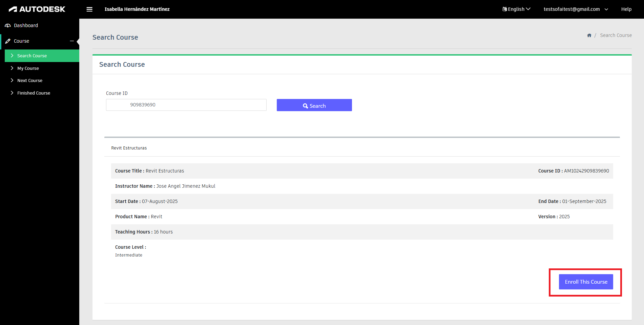
Task: Click user name Isabella Hernández Martínez
Action: (x=137, y=9)
